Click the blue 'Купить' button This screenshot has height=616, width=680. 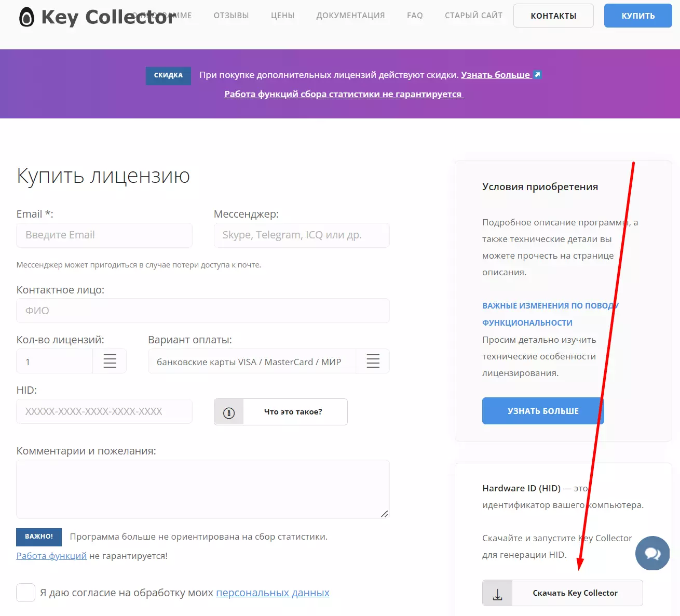click(x=638, y=16)
